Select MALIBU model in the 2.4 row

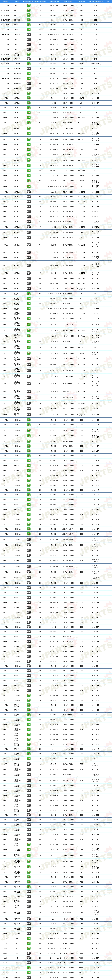pos(17,64)
